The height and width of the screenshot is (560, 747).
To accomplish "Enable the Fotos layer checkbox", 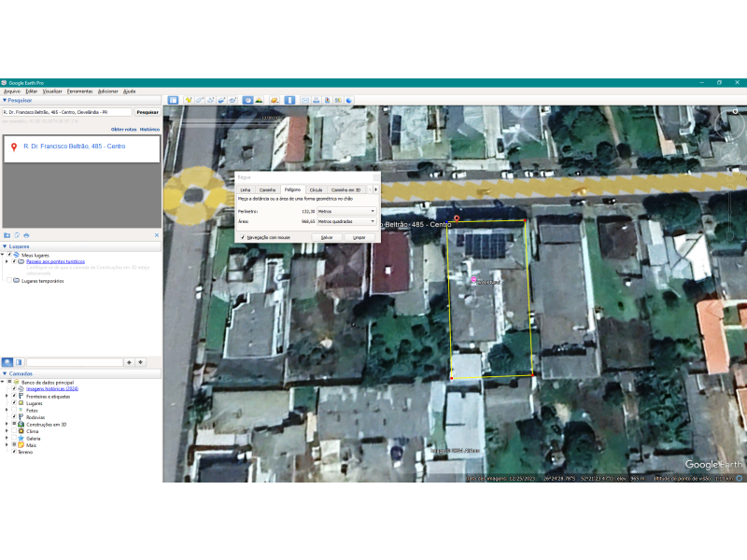I will click(14, 410).
